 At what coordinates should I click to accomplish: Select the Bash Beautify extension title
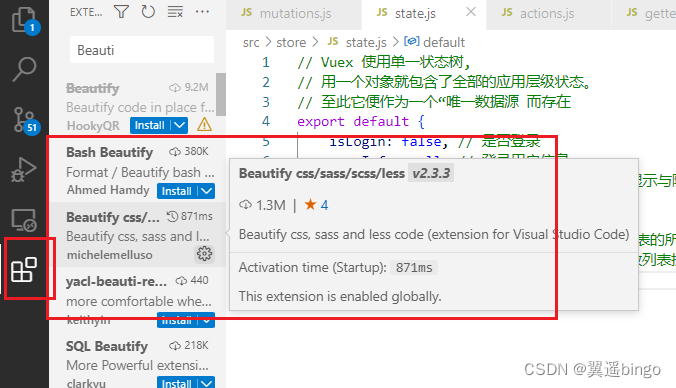(110, 152)
